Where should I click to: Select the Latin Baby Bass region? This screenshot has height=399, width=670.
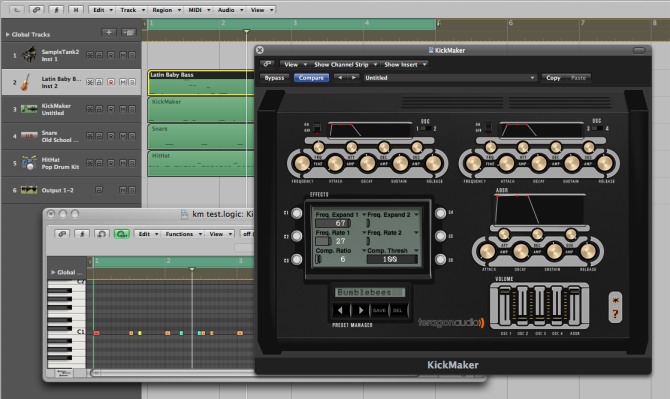(x=201, y=82)
